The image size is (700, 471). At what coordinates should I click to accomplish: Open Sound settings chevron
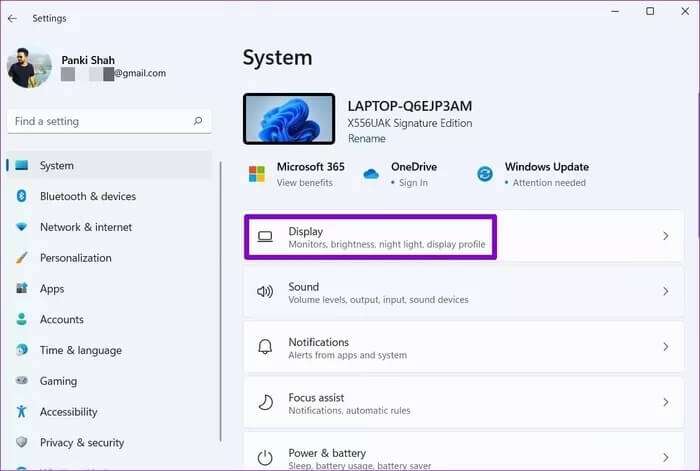pyautogui.click(x=666, y=292)
